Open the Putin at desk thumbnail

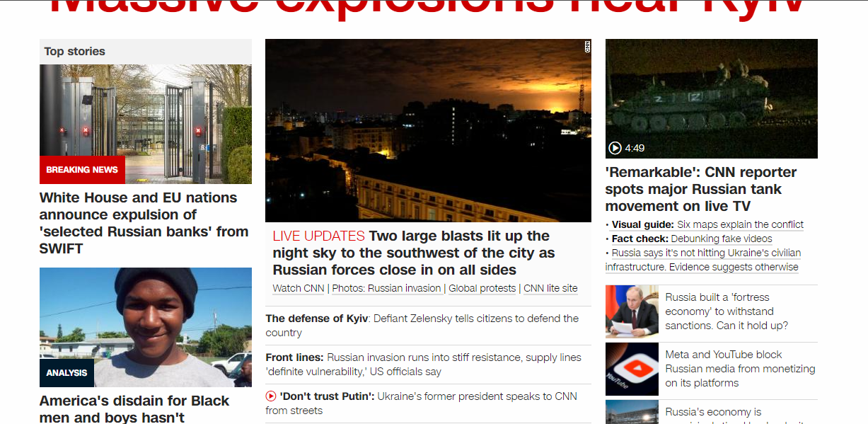632,311
